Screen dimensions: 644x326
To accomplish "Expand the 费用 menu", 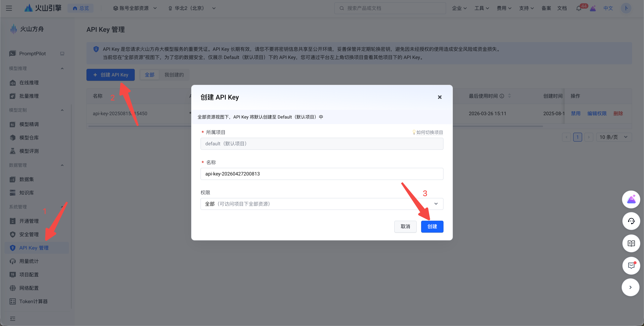I will (x=504, y=8).
